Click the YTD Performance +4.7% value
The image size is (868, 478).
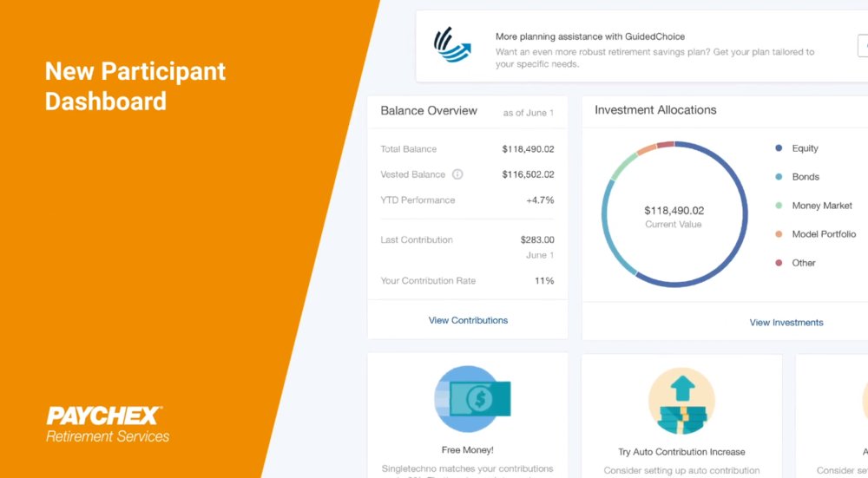[x=540, y=200]
